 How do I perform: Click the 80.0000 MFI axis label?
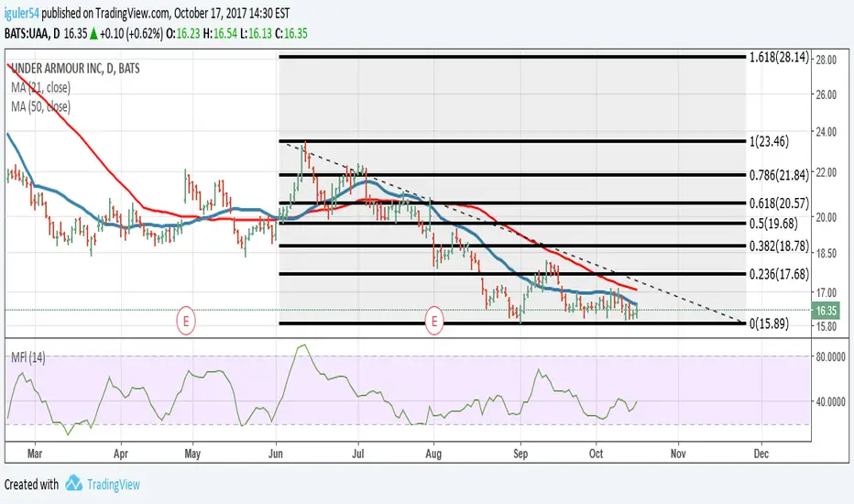[x=830, y=356]
